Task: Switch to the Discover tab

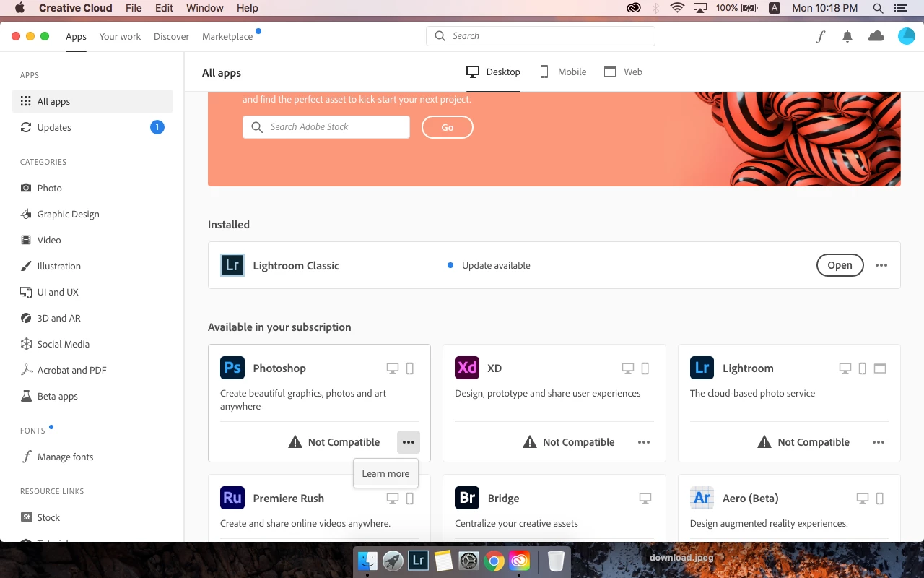Action: coord(171,36)
